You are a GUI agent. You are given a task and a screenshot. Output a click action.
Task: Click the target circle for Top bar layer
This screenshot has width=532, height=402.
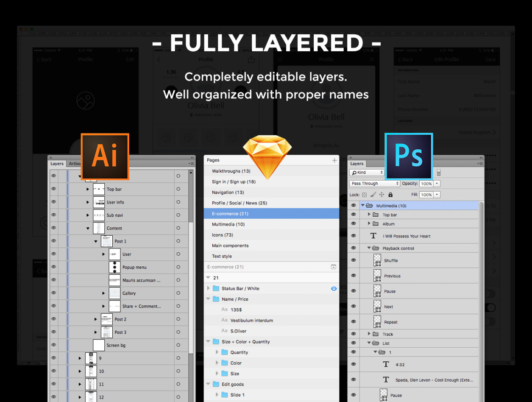point(178,190)
